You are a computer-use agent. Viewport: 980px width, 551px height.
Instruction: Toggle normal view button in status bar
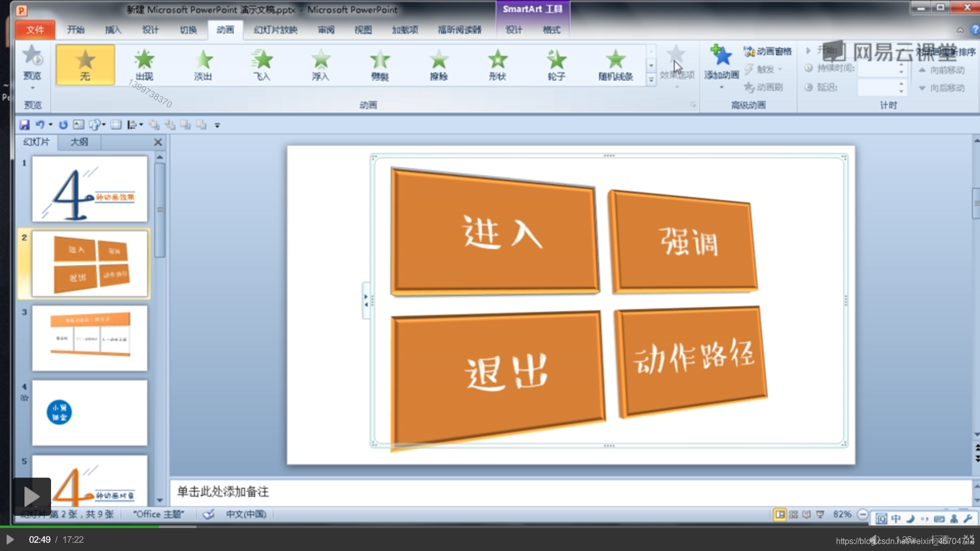[x=780, y=514]
